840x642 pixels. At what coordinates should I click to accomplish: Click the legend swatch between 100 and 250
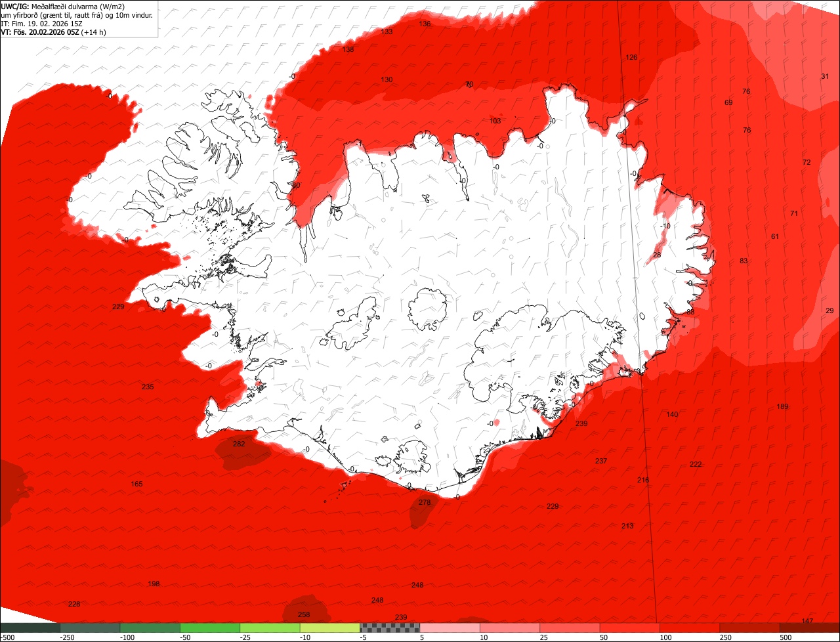tap(690, 628)
